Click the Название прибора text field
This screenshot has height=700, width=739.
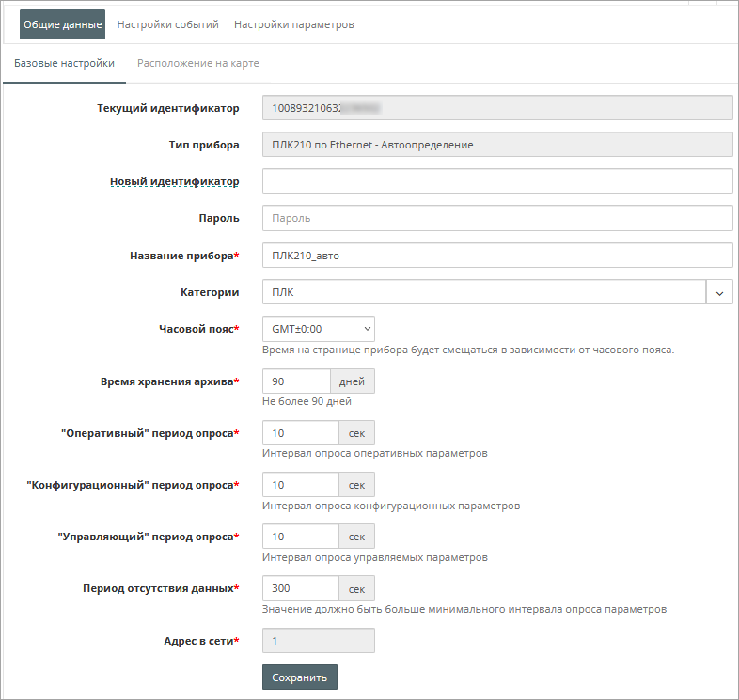coord(496,256)
